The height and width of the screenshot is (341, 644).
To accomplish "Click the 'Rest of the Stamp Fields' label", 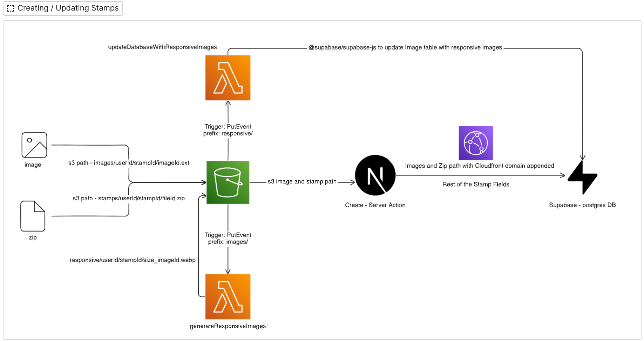I will [476, 185].
